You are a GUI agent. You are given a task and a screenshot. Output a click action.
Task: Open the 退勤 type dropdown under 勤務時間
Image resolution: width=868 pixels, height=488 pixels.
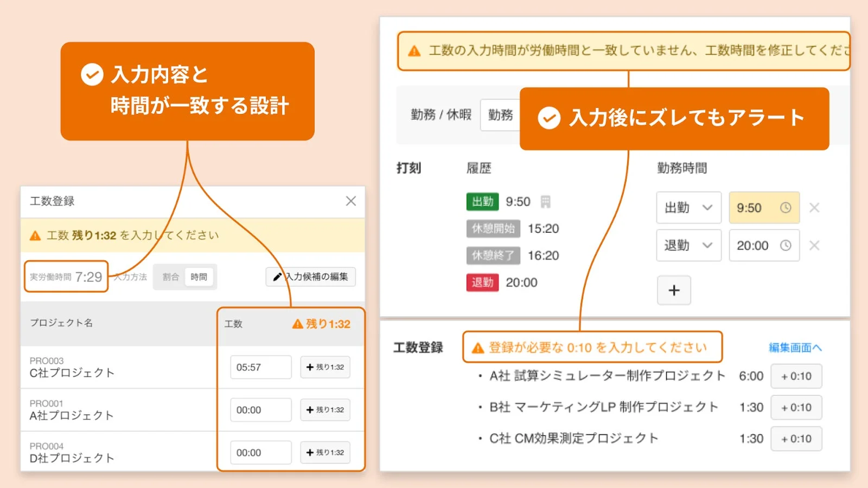pyautogui.click(x=688, y=245)
